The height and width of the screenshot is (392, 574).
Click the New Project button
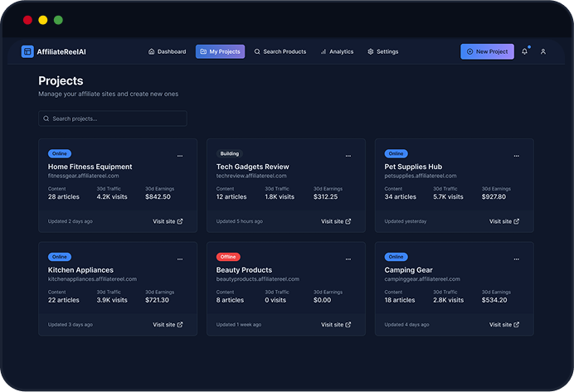tap(487, 51)
